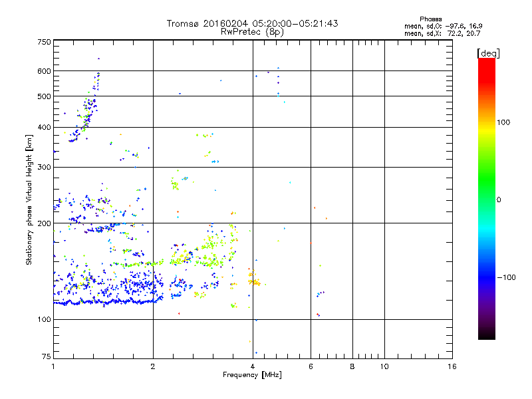532x399 pixels.
Task: Click the 'mean, sd,O: -97.6, 16.9' statistics line
Action: [x=443, y=26]
